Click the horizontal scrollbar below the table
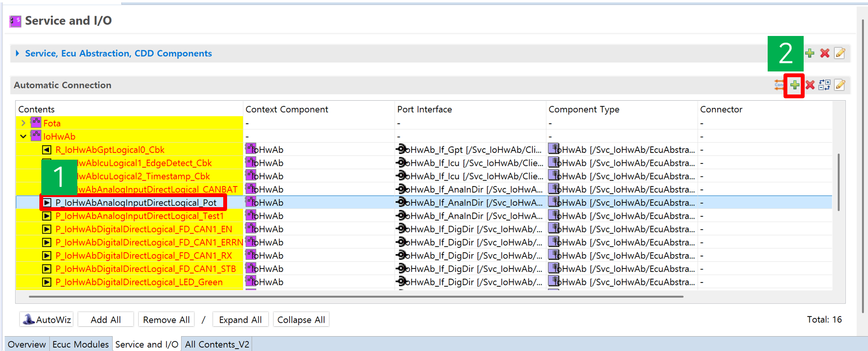868x351 pixels. (356, 297)
